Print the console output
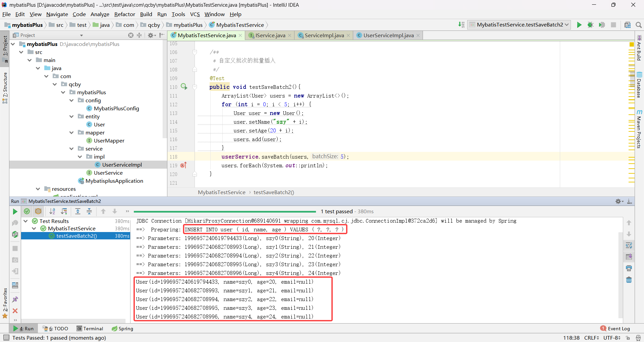 [629, 268]
